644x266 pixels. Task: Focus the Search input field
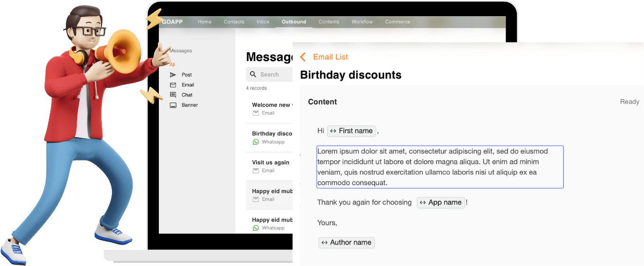pos(269,75)
